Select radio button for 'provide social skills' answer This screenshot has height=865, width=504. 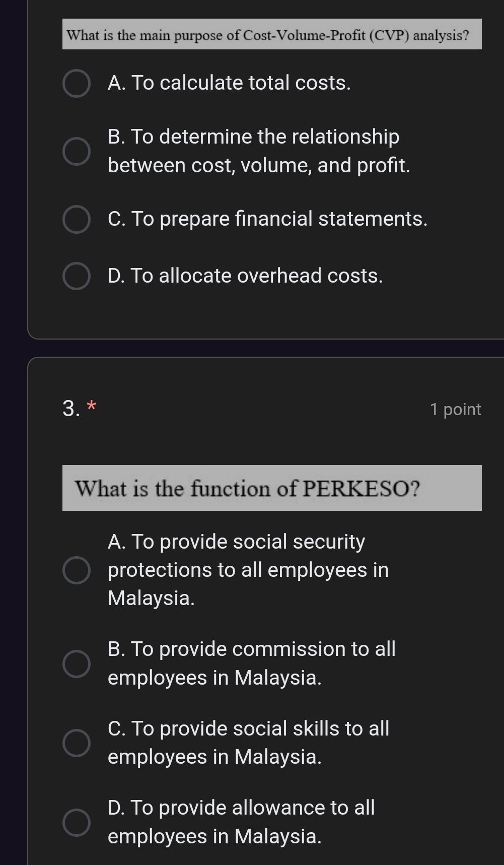tap(77, 743)
